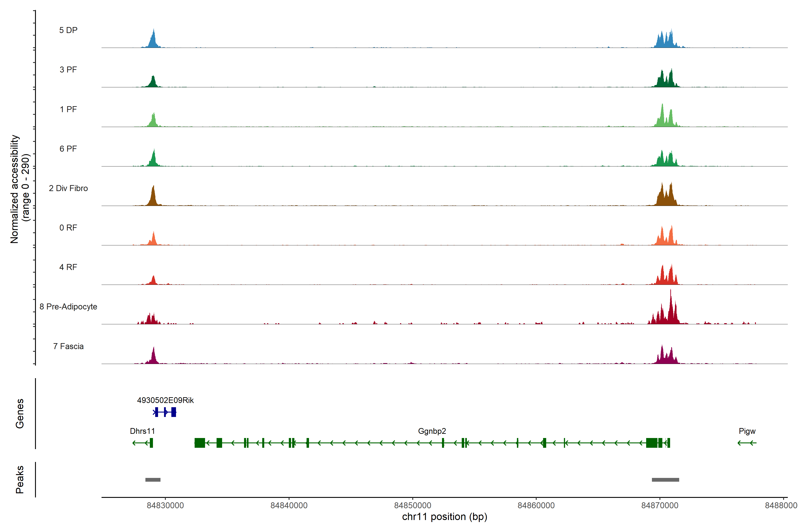Click the Genes panel label

tap(20, 414)
